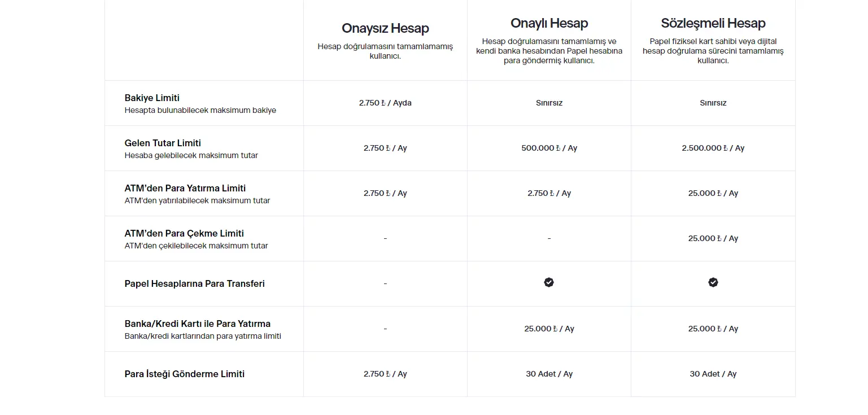Viewport: 868px width, 415px height.
Task: Click the "2.750 ₺ / Ayda" balance value
Action: (x=385, y=103)
